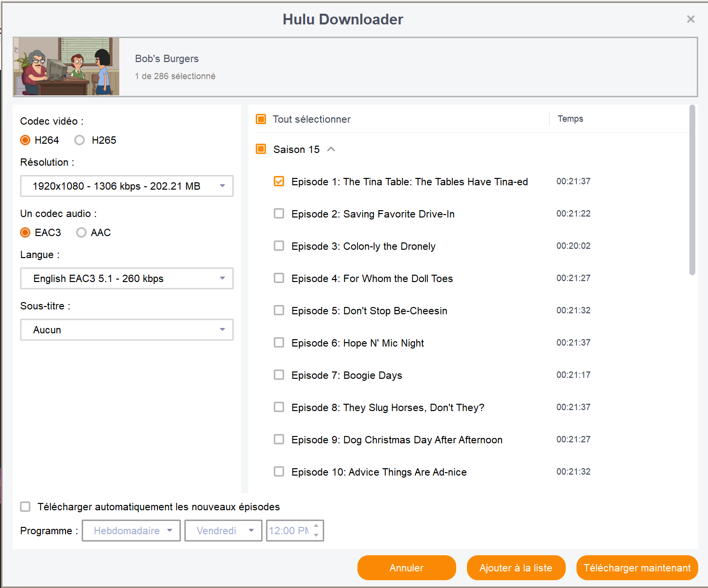Click the duration 00:21:22 of Episode 2
This screenshot has height=588, width=708.
pyautogui.click(x=574, y=214)
